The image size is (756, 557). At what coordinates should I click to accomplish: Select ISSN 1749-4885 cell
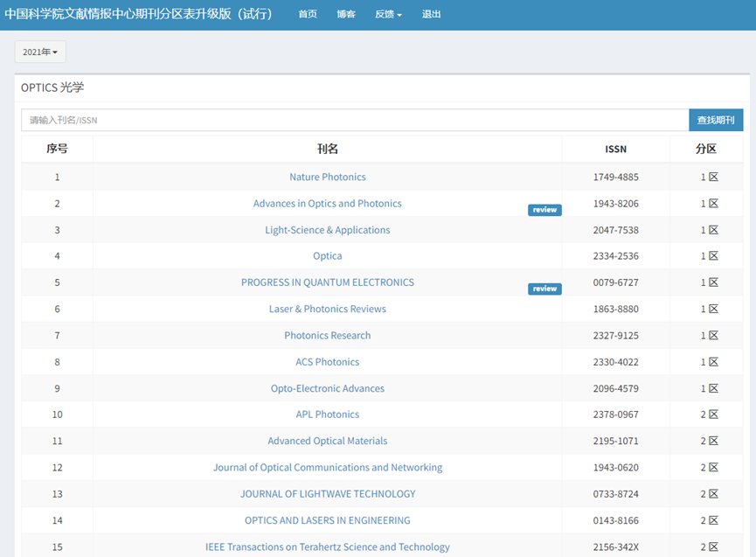coord(615,178)
